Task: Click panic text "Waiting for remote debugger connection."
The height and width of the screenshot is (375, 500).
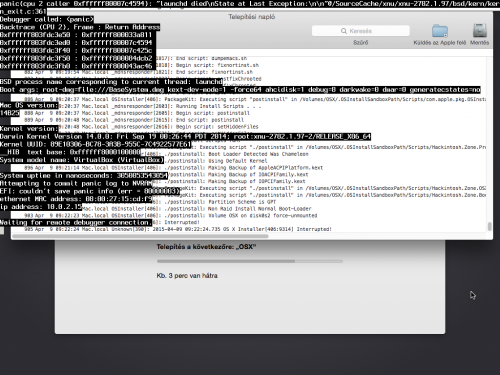Action: tap(76, 222)
